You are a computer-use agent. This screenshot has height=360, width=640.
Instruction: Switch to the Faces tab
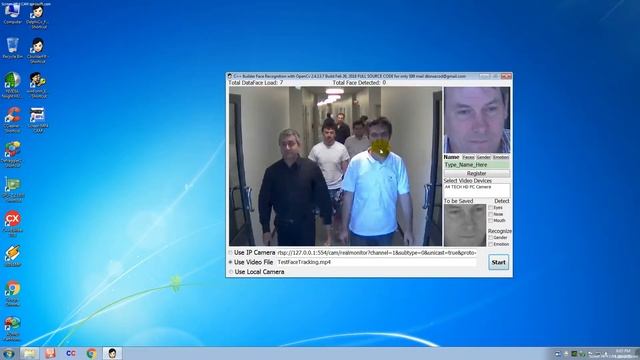click(468, 157)
